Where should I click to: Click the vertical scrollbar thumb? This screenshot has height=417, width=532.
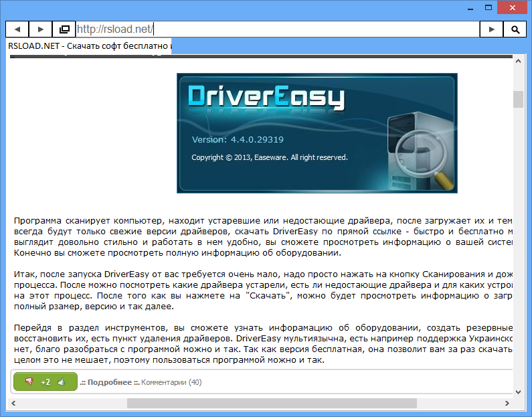518,99
